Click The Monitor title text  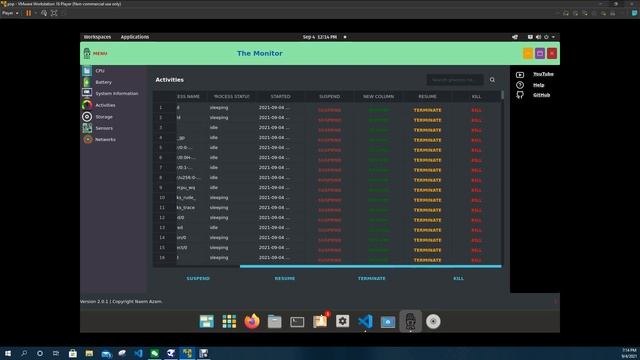coord(260,53)
